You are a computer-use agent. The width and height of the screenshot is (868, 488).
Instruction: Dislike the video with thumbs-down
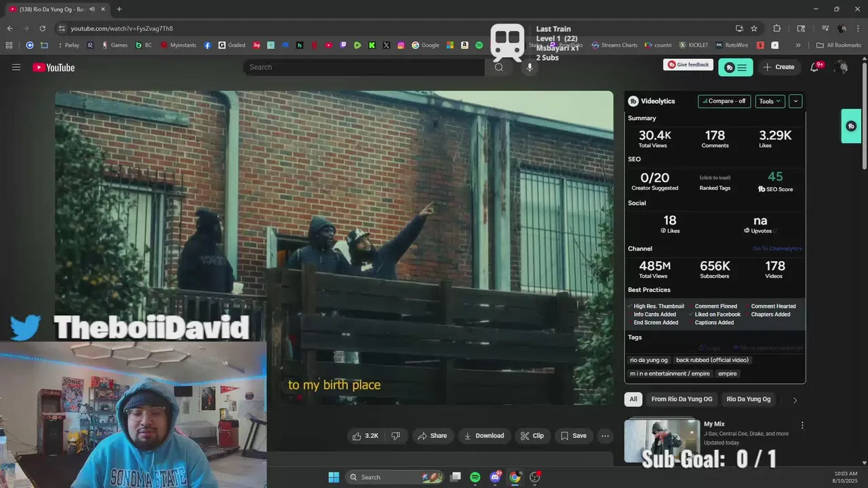pos(396,436)
